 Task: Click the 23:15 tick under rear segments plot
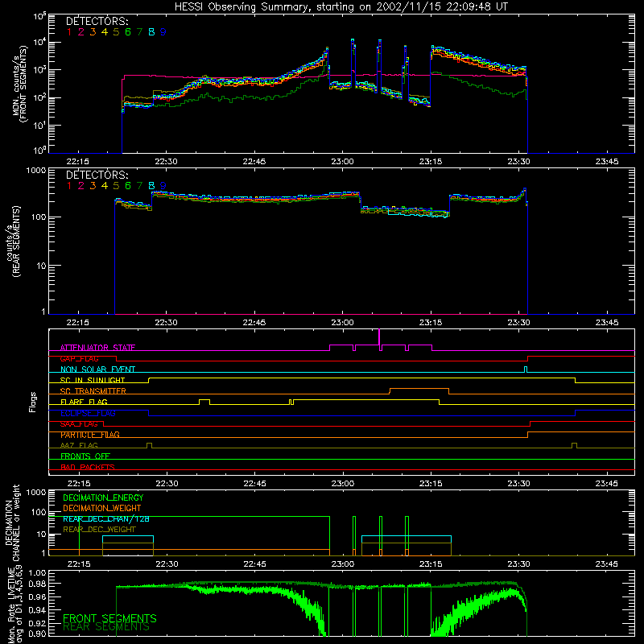(431, 323)
